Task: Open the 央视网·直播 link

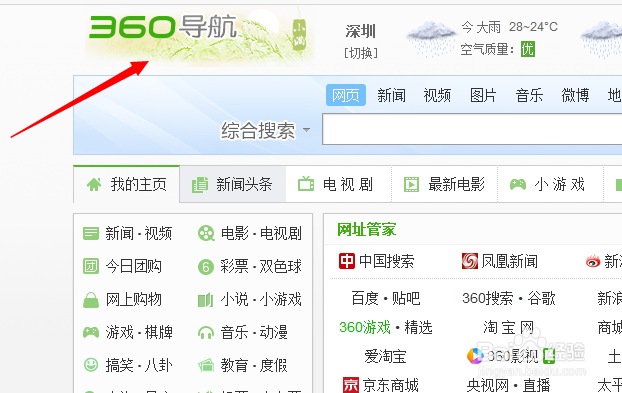Action: [x=509, y=385]
